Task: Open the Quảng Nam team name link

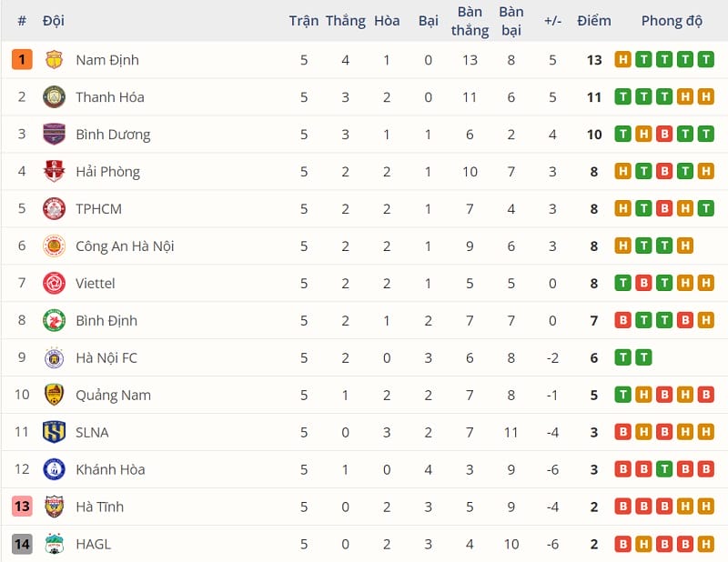Action: pos(113,396)
